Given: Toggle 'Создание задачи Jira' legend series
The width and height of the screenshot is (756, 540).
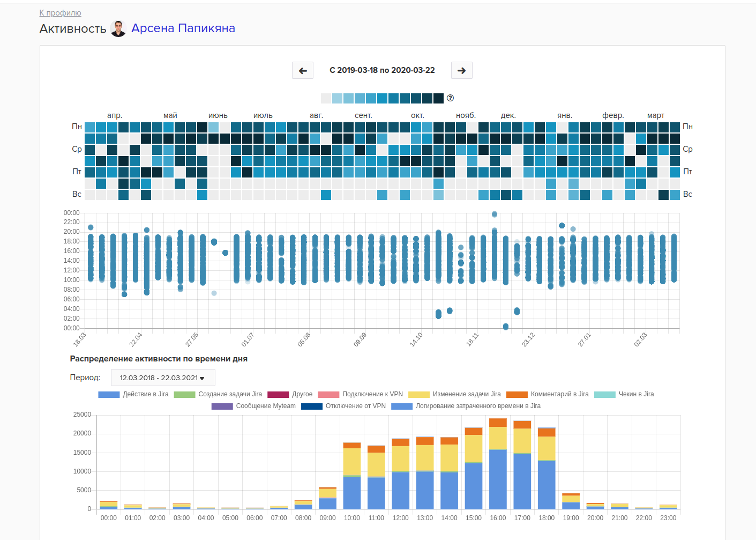Looking at the screenshot, I should pos(218,394).
